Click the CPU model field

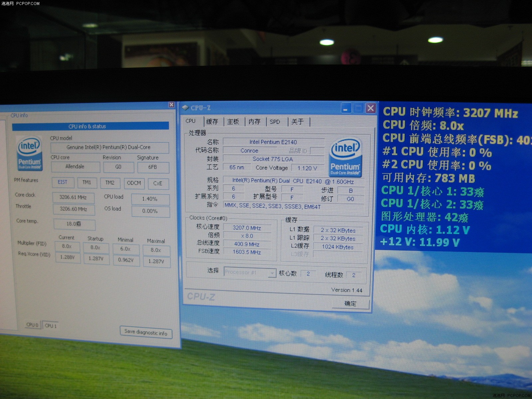click(109, 148)
